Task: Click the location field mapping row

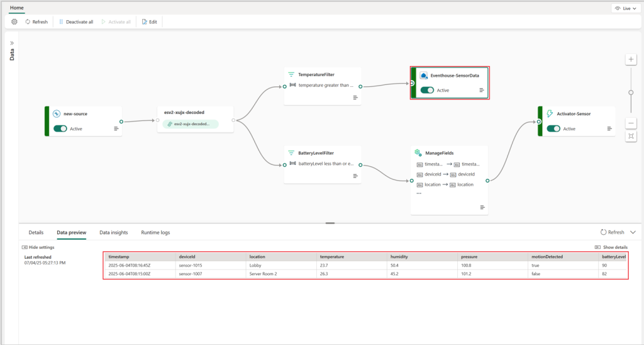Action: tap(445, 184)
